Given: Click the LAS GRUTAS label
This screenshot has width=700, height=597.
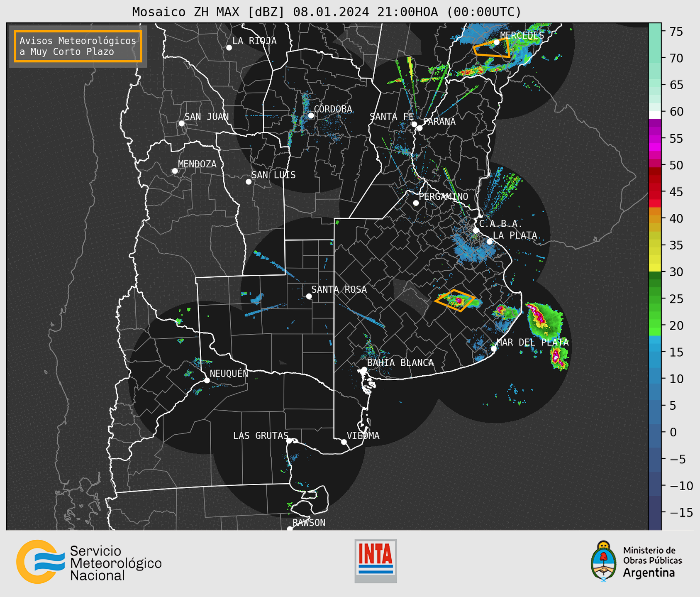Looking at the screenshot, I should pyautogui.click(x=261, y=436).
